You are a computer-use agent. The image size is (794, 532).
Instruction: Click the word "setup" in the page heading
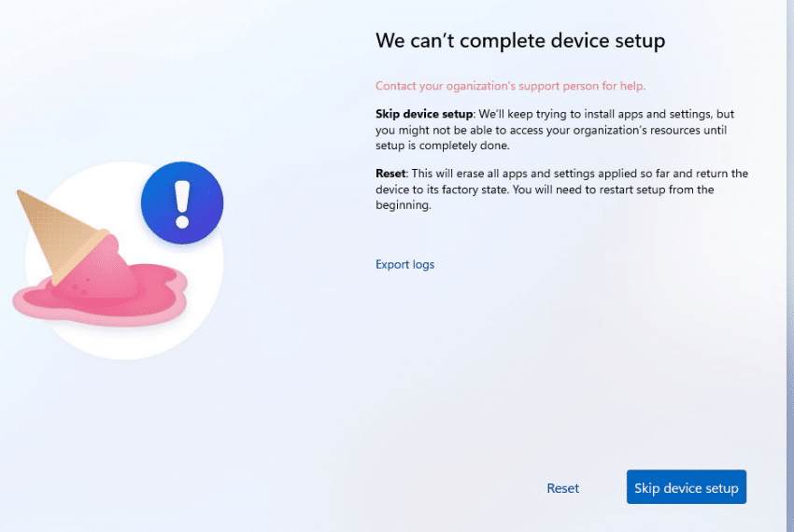(x=640, y=41)
